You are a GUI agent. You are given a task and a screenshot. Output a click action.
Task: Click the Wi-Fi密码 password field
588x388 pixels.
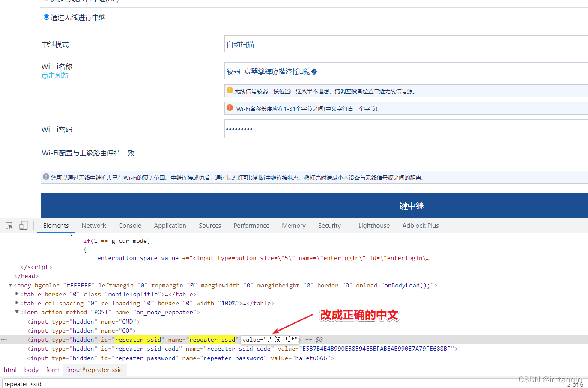406,129
